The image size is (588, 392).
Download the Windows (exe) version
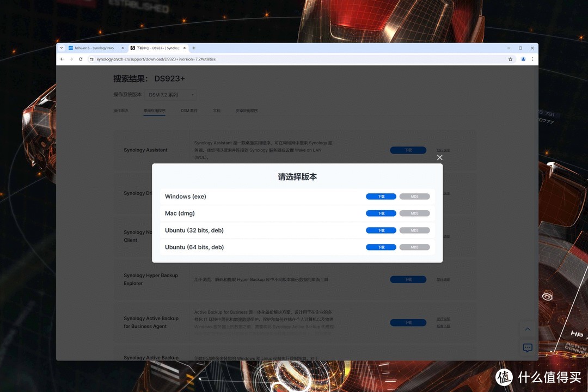click(381, 196)
